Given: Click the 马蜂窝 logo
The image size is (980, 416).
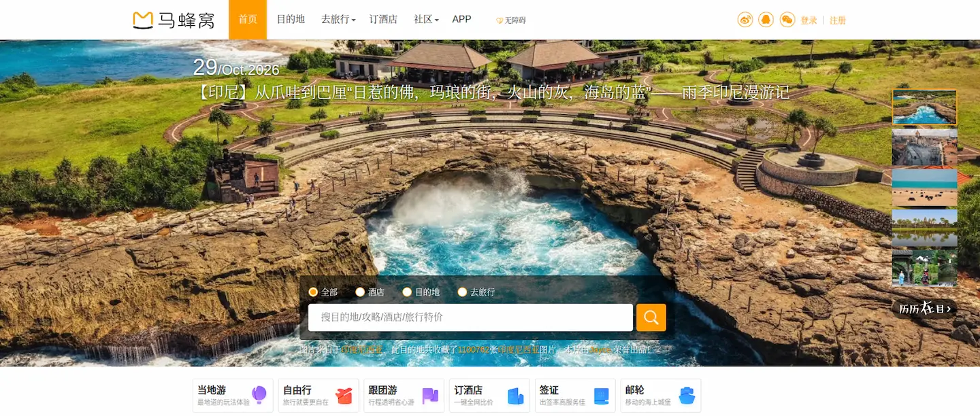Looking at the screenshot, I should (x=174, y=20).
